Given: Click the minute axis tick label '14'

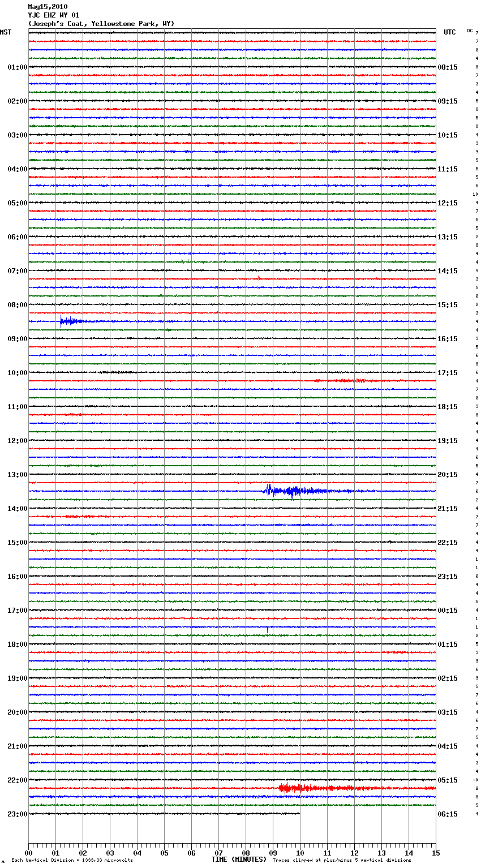Looking at the screenshot, I should tap(409, 853).
